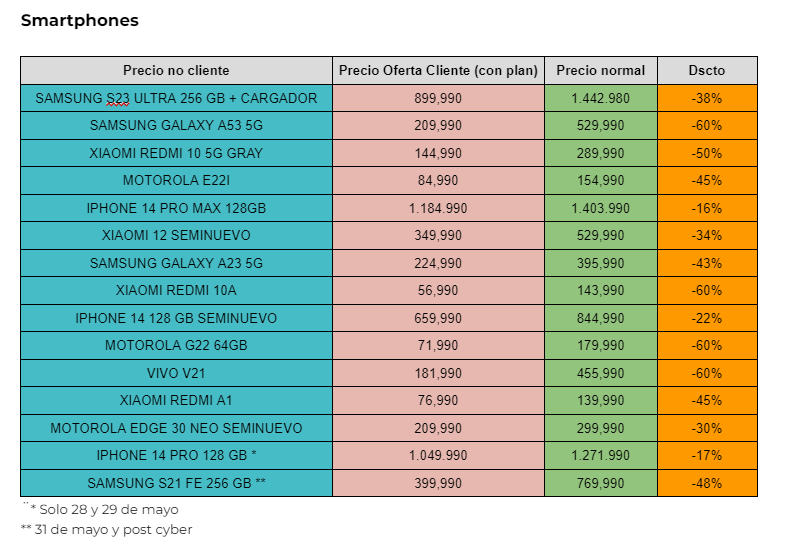
Task: Select the offer price 84,990
Action: tap(438, 181)
